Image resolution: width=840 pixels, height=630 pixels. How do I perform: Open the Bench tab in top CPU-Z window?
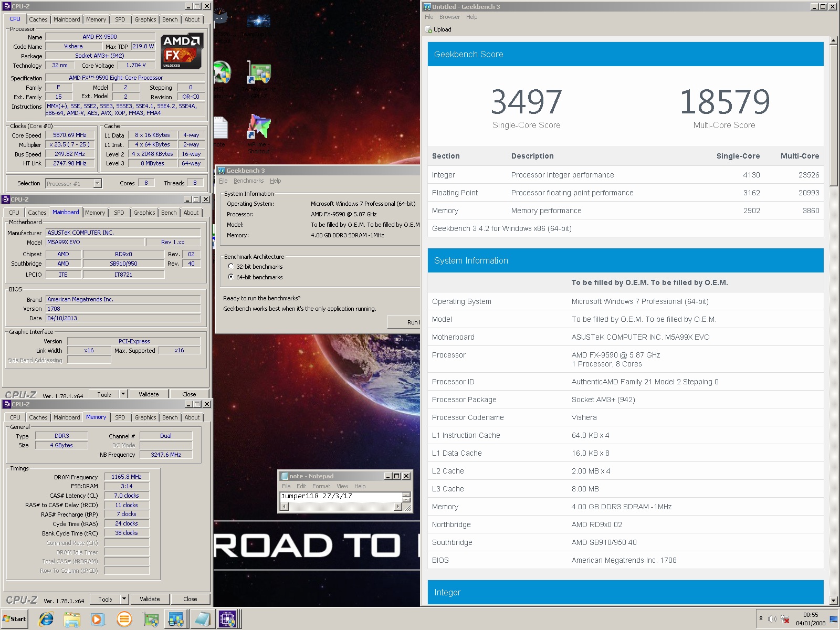tap(170, 19)
